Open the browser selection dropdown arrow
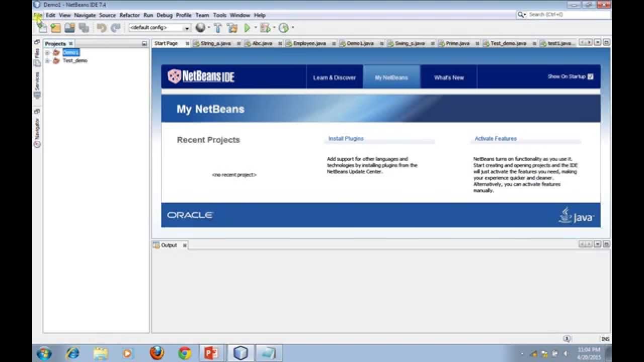This screenshot has width=644, height=362. [x=209, y=28]
